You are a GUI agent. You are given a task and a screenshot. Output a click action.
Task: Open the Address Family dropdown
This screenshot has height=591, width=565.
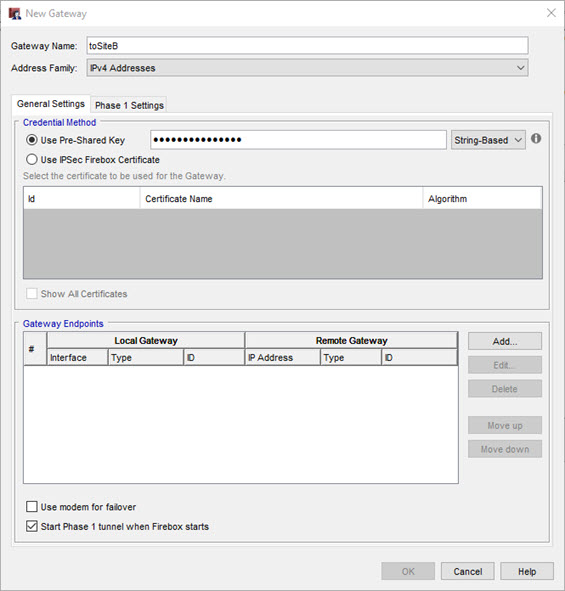click(307, 68)
